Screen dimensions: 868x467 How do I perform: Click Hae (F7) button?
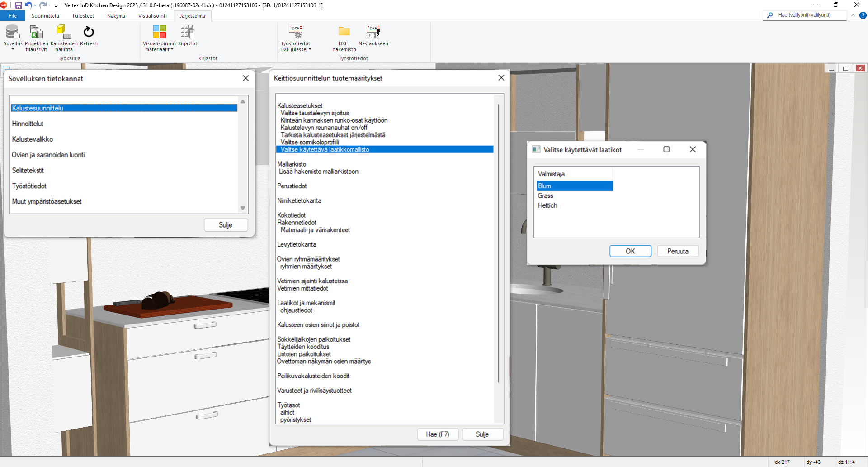click(437, 434)
